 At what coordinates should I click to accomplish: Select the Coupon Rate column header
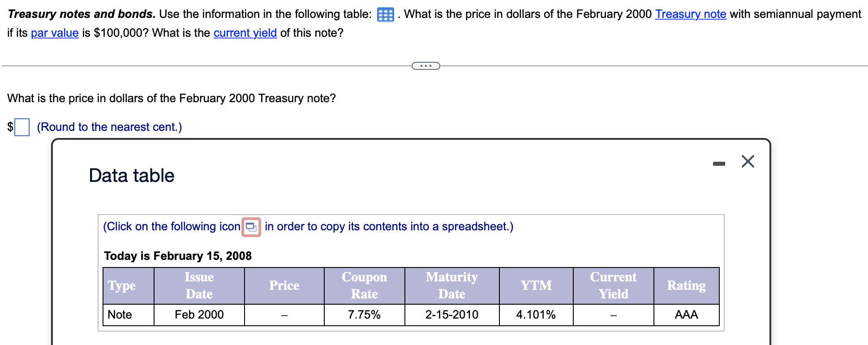(x=364, y=285)
